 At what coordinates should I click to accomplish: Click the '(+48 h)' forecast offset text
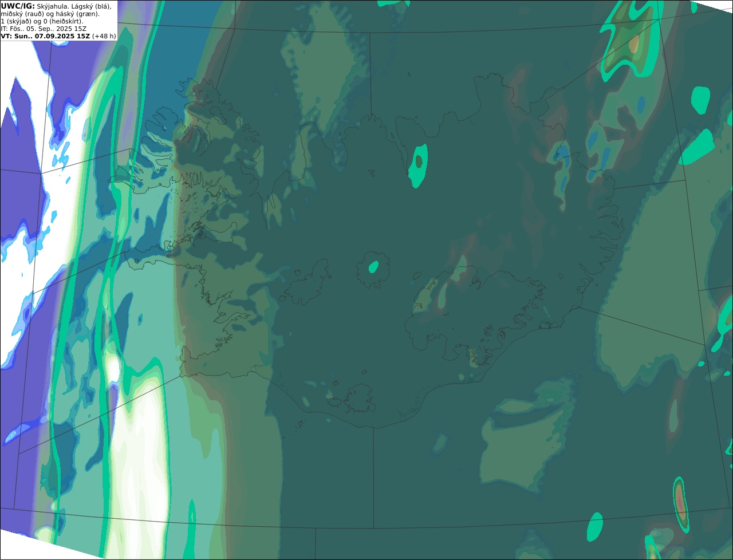104,36
